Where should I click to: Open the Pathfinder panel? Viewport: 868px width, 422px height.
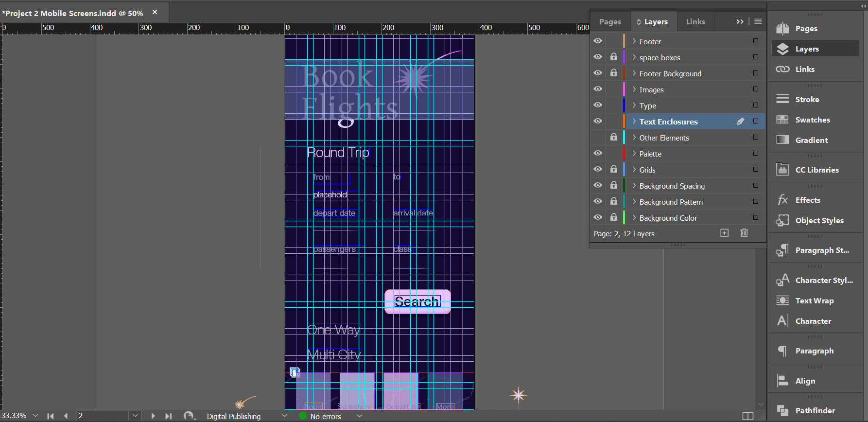coord(815,410)
